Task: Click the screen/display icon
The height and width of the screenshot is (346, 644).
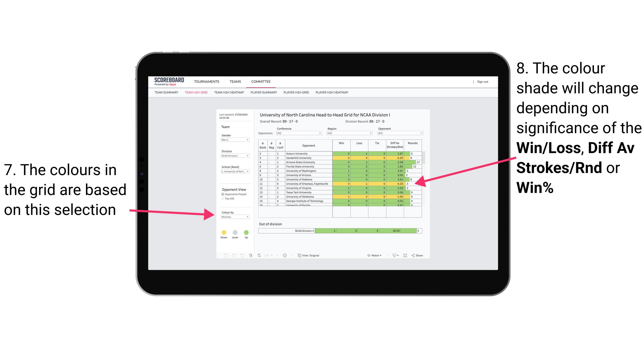Action: click(394, 256)
